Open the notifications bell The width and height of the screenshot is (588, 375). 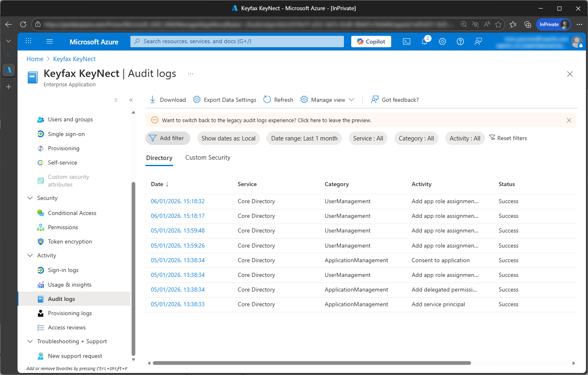click(424, 42)
